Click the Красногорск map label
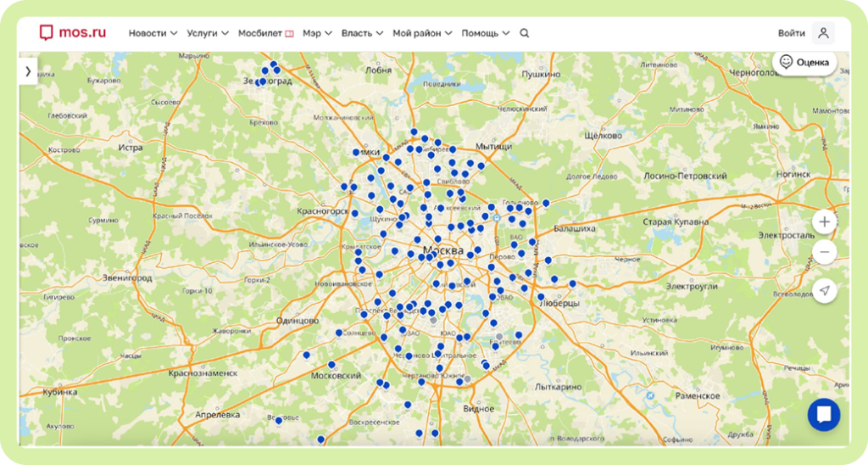Image resolution: width=868 pixels, height=465 pixels. [x=323, y=211]
